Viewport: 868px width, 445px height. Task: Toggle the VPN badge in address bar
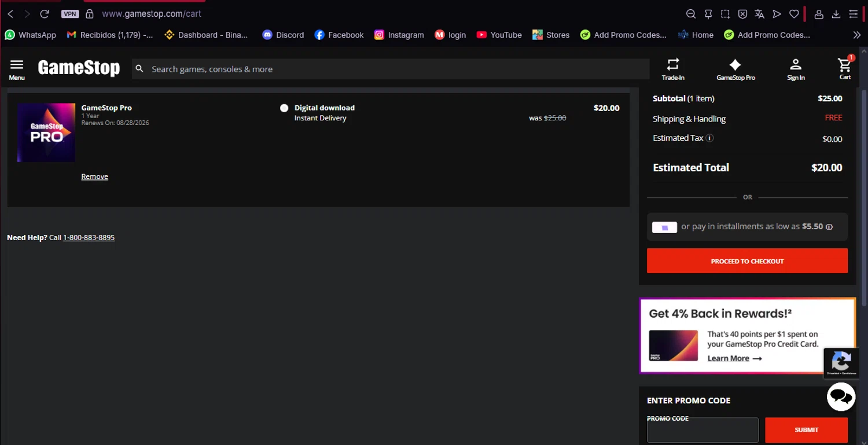[x=70, y=14]
